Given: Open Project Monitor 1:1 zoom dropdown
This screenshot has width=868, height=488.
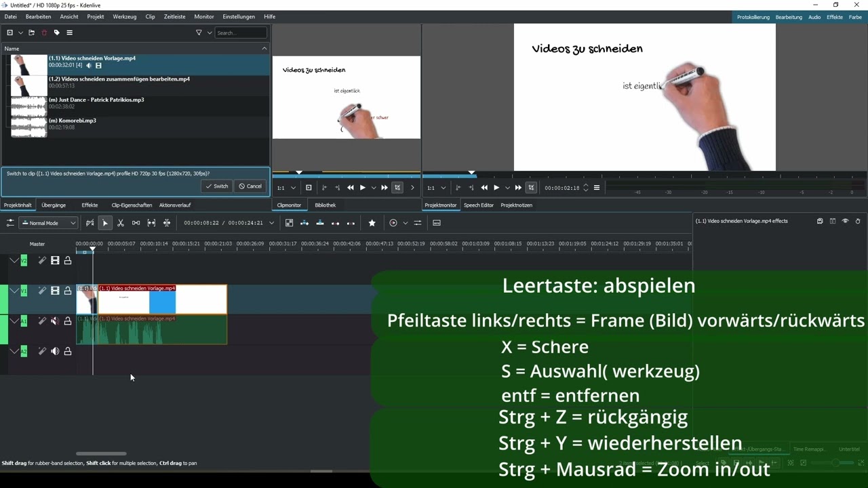Looking at the screenshot, I should click(x=437, y=188).
